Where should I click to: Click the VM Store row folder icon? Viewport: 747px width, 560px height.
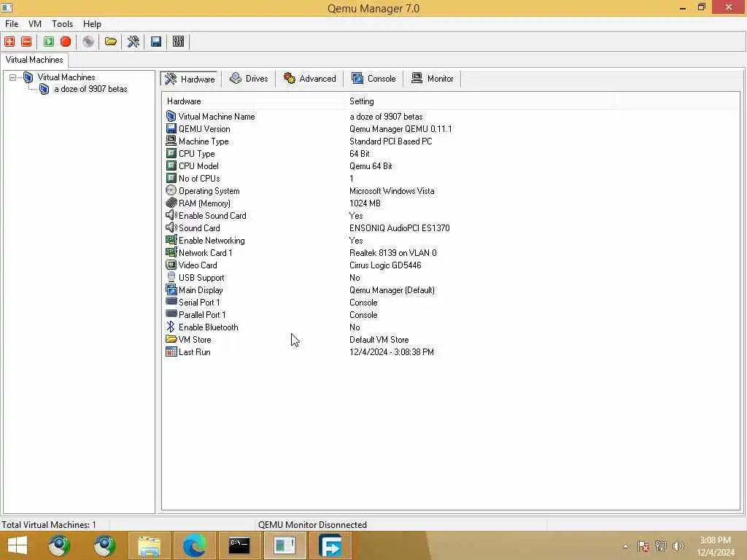click(x=171, y=339)
